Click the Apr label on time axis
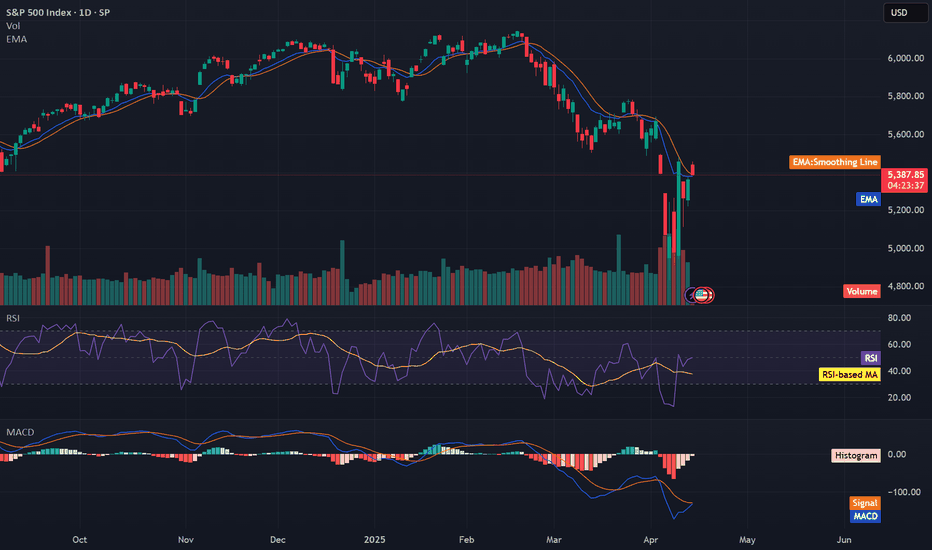Screen dimensions: 932x550 click(x=651, y=540)
